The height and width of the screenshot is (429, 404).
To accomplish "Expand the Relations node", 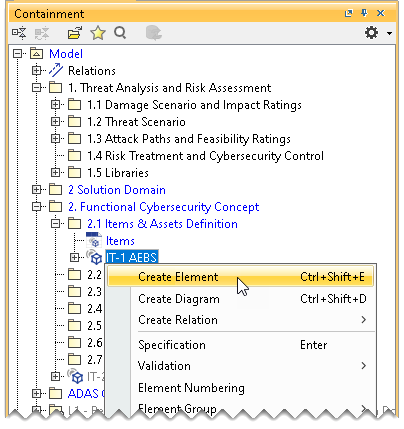I will tap(37, 71).
